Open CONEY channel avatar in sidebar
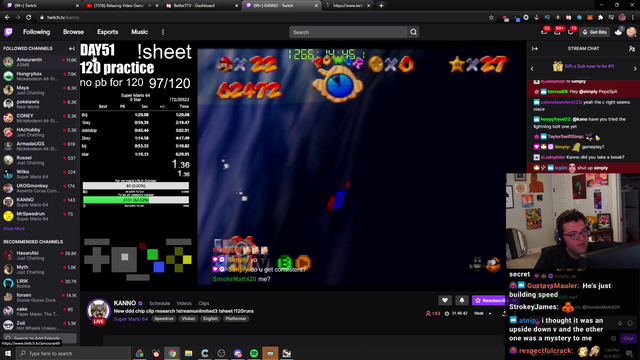The height and width of the screenshot is (360, 640). coord(8,118)
